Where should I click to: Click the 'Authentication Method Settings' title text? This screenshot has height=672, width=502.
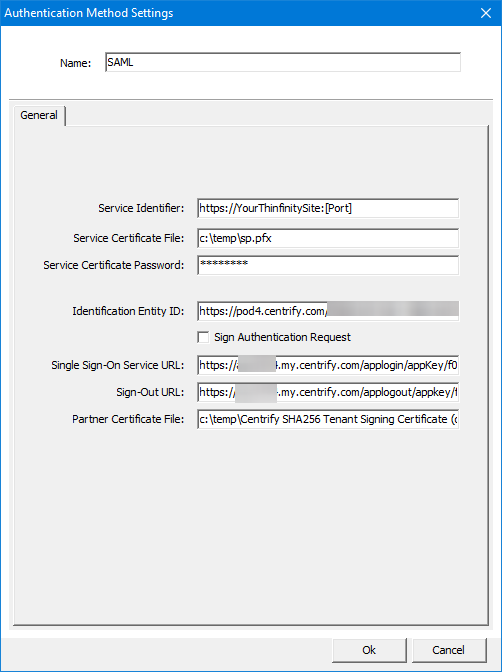pos(89,13)
